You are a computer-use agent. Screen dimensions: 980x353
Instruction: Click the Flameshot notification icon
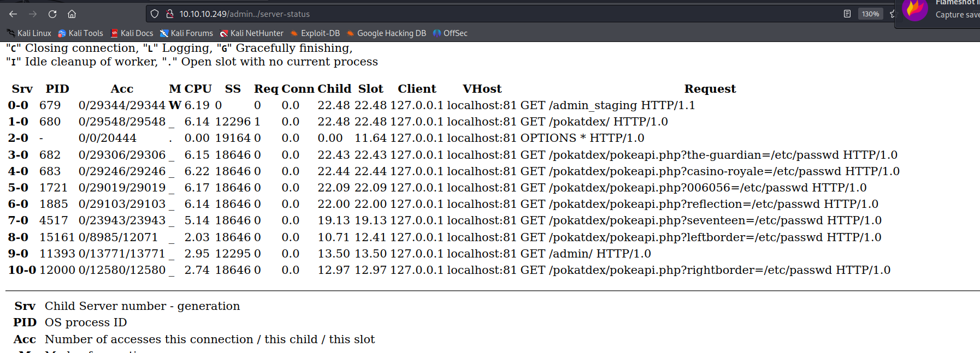point(915,9)
